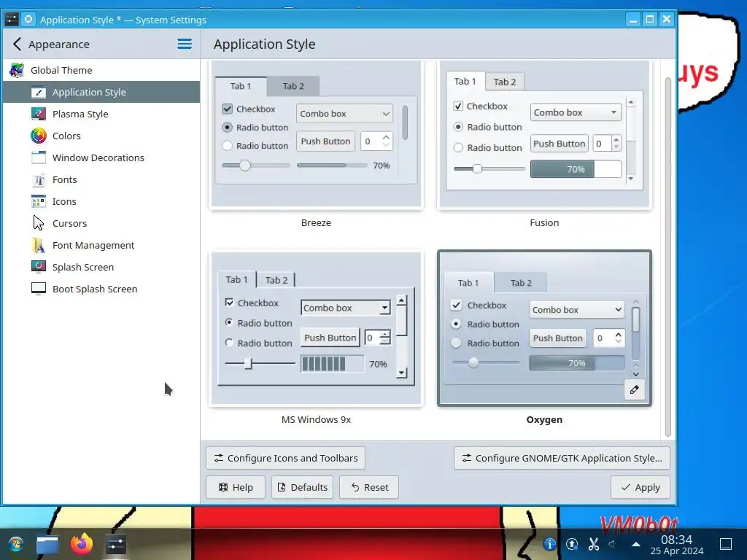747x560 pixels.
Task: Click the Splash Screen icon
Action: coord(39,267)
